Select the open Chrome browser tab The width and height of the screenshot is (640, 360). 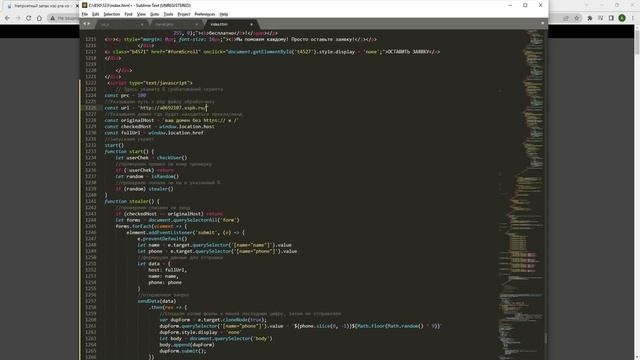click(x=41, y=6)
